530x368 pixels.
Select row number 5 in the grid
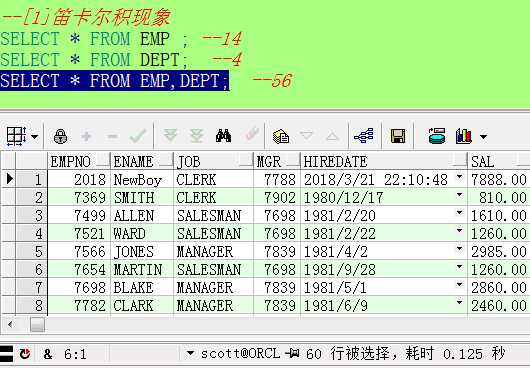coord(32,251)
